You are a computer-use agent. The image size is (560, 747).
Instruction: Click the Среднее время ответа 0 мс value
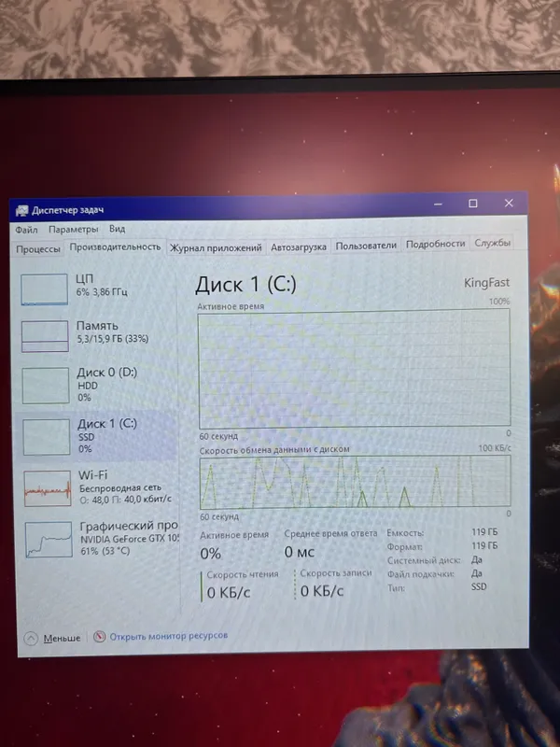[300, 552]
